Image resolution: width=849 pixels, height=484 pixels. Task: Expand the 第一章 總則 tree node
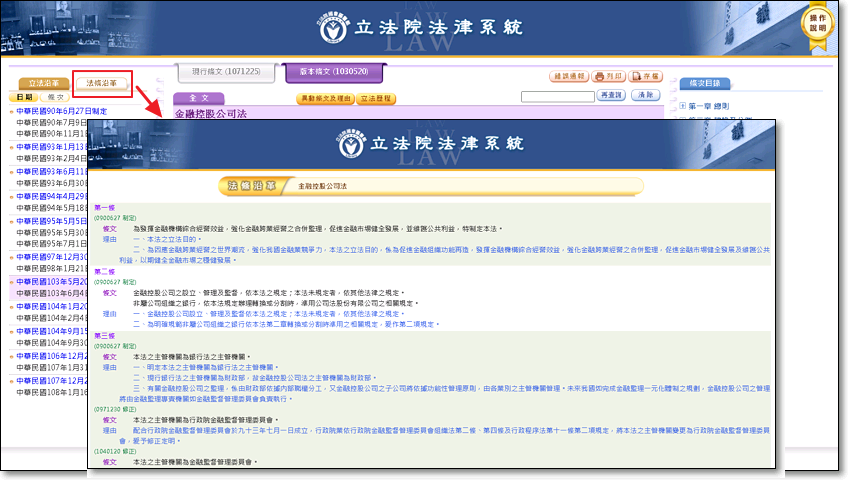point(683,106)
